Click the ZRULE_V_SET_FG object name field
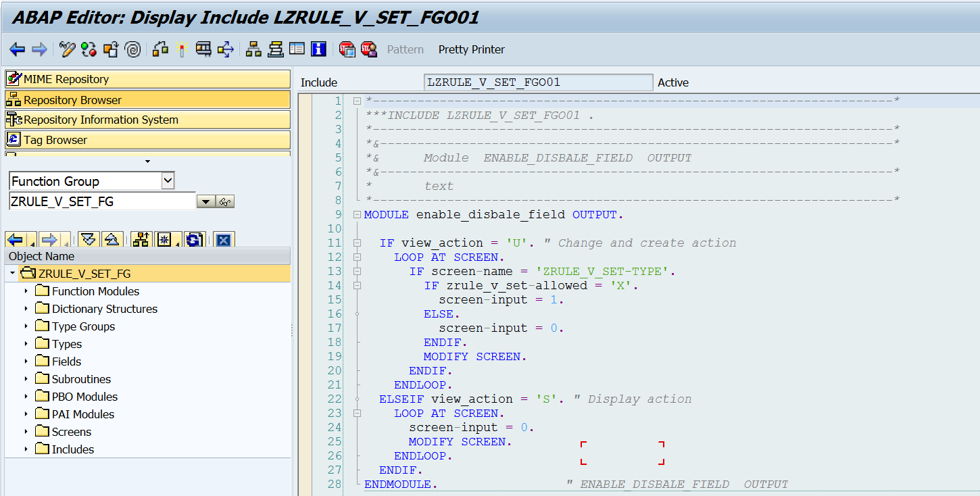The width and height of the screenshot is (980, 496). pyautogui.click(x=101, y=201)
